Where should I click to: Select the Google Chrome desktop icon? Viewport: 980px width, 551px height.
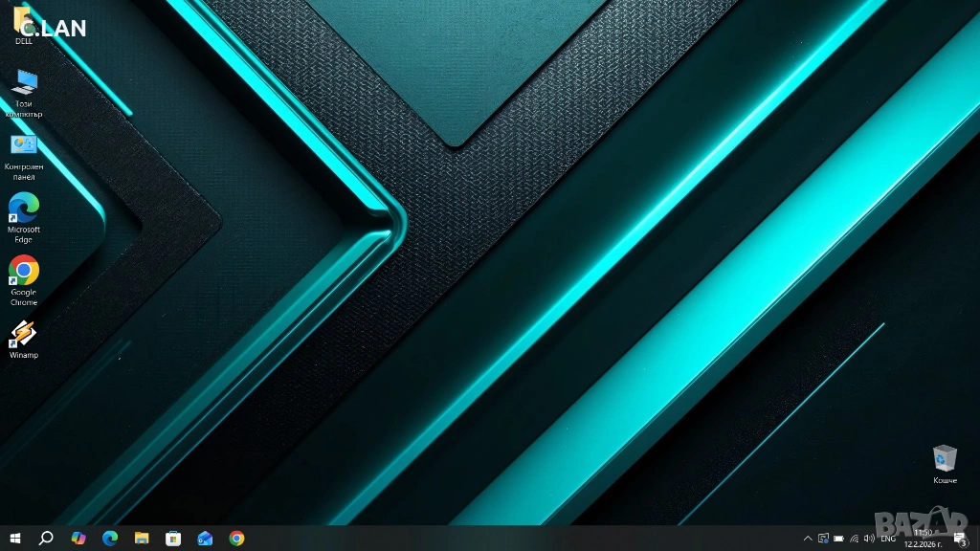23,272
